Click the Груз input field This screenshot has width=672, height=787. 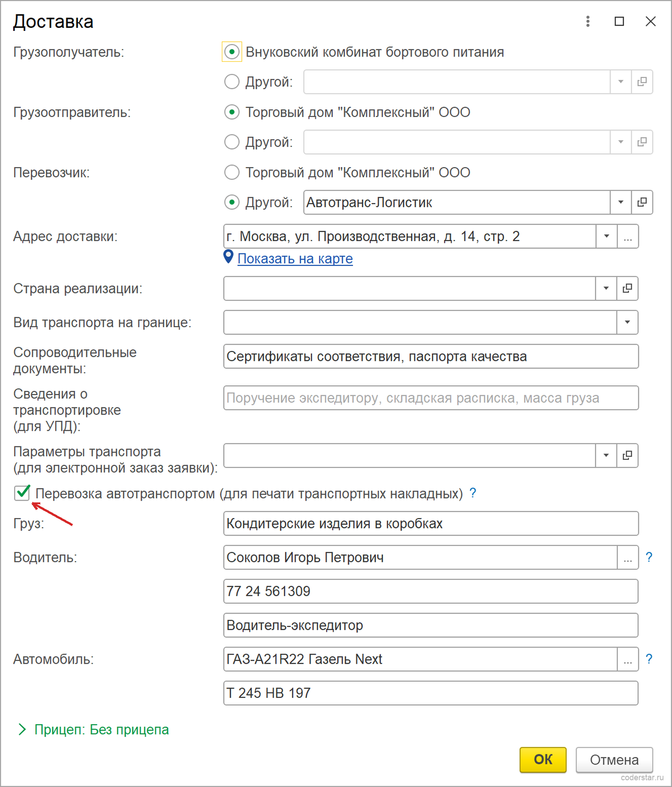(431, 523)
